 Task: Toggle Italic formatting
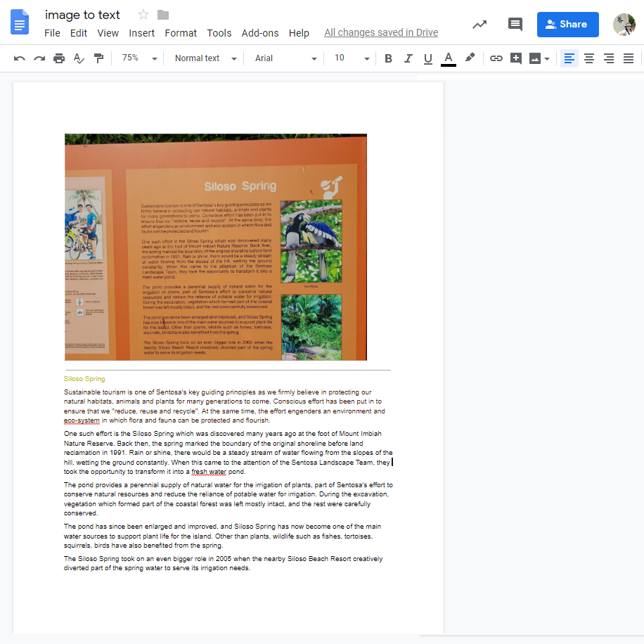click(x=408, y=58)
